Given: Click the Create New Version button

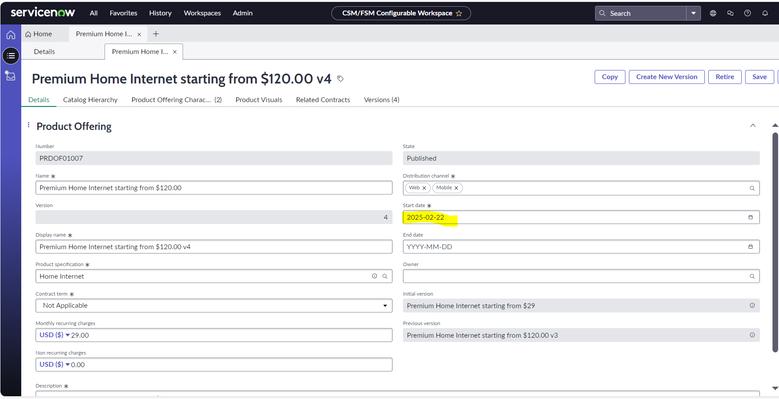Looking at the screenshot, I should tap(666, 77).
